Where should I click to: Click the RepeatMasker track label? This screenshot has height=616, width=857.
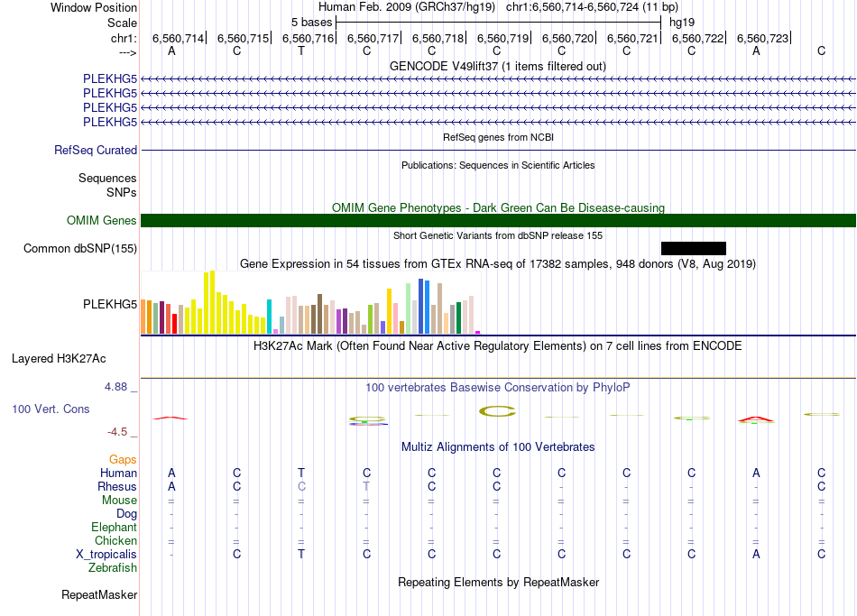[99, 594]
